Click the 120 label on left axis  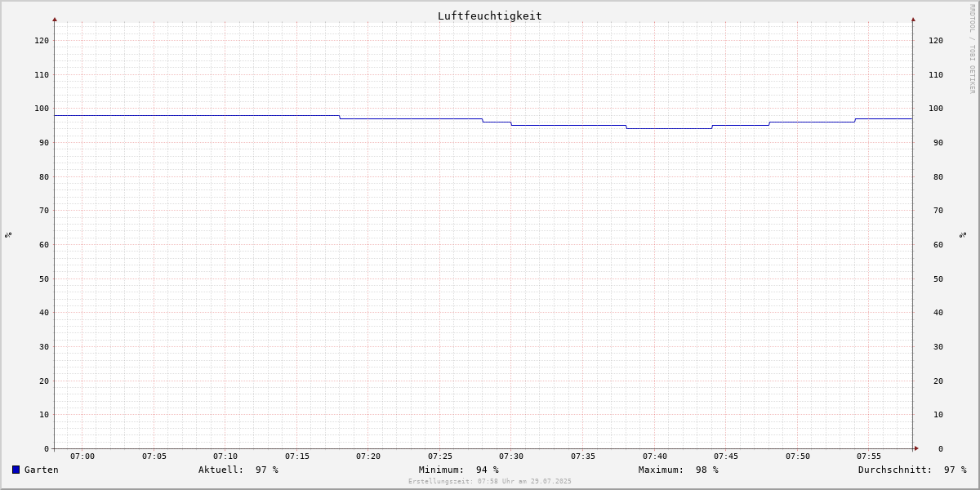(x=42, y=41)
